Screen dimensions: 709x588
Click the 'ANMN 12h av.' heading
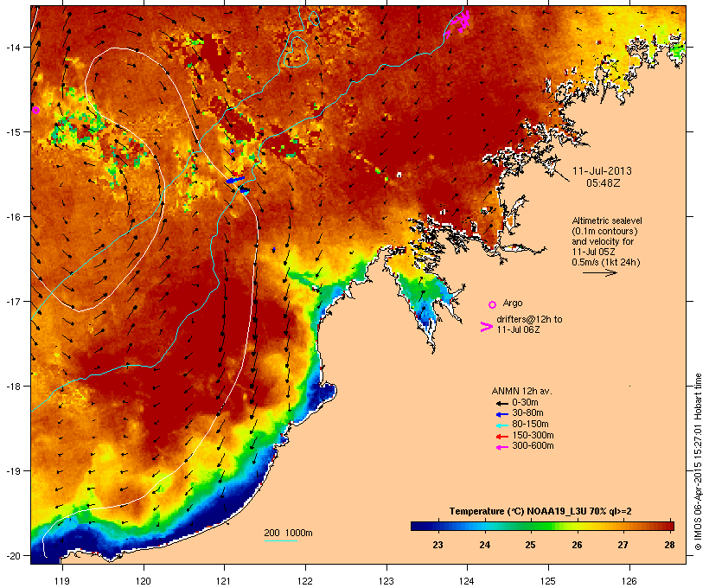(x=521, y=391)
